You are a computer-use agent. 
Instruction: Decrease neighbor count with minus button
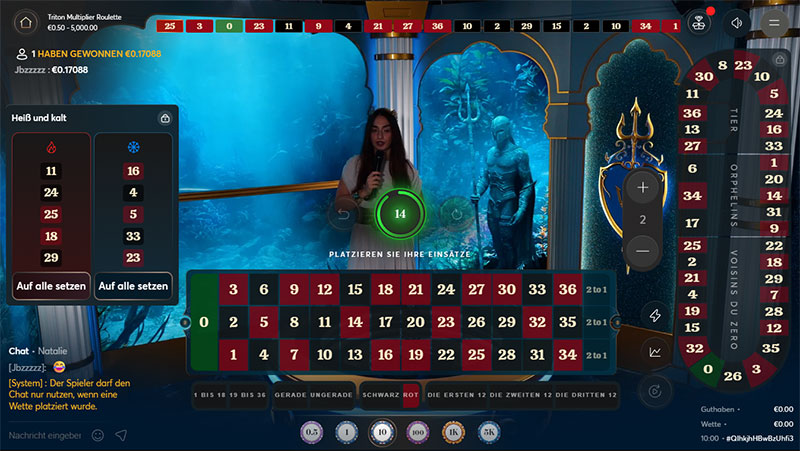643,250
